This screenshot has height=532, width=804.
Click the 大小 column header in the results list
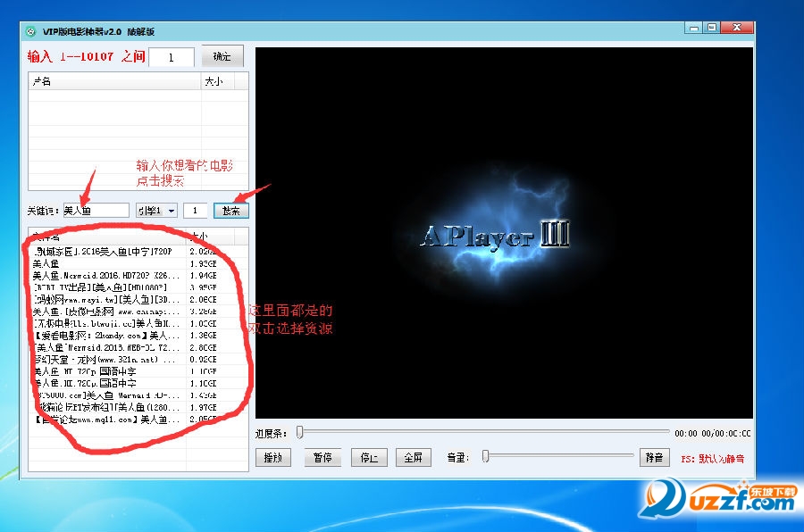coord(210,236)
